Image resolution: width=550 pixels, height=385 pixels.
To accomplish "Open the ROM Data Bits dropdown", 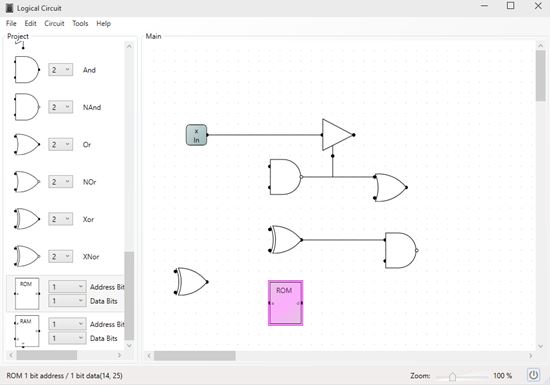I will click(67, 301).
